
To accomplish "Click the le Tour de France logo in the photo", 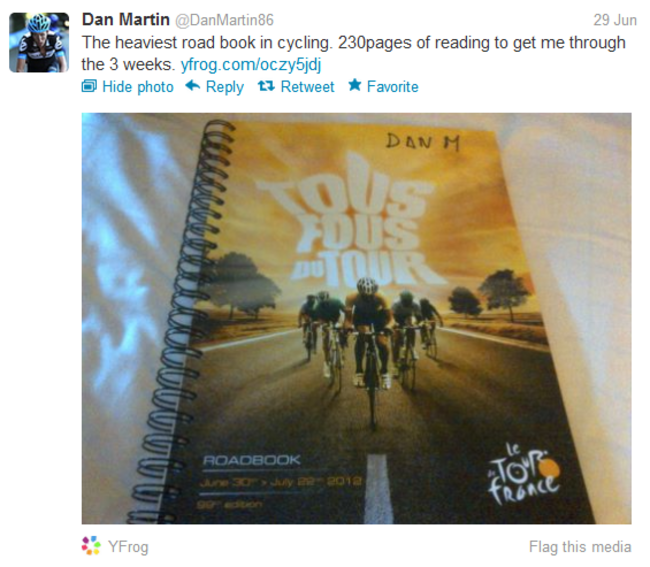I will coord(524,474).
